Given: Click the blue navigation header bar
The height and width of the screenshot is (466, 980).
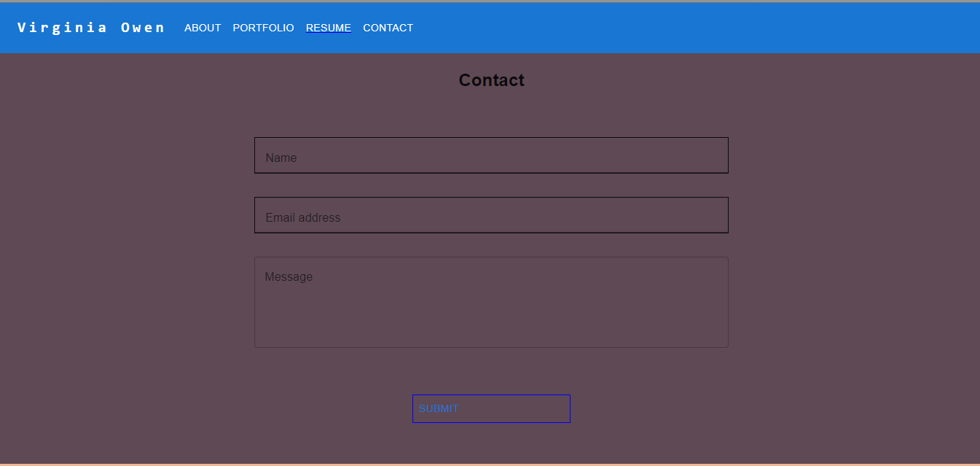Looking at the screenshot, I should tap(656, 27).
